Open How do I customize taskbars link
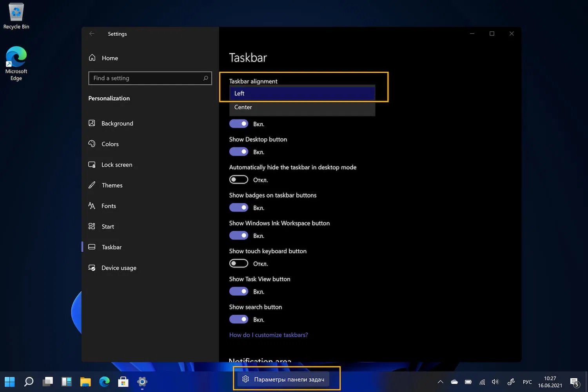The image size is (588, 392). tap(269, 335)
